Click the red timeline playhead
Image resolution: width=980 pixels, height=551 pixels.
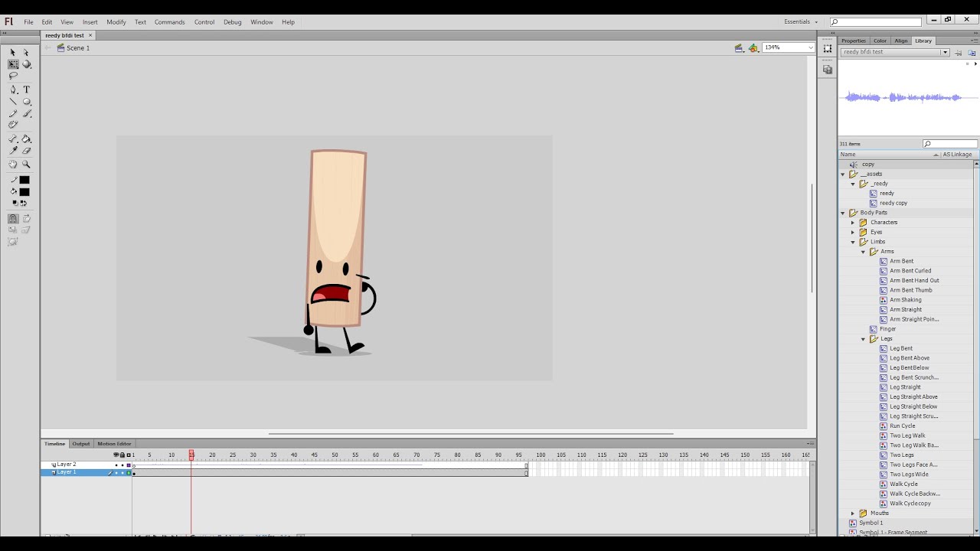[191, 455]
